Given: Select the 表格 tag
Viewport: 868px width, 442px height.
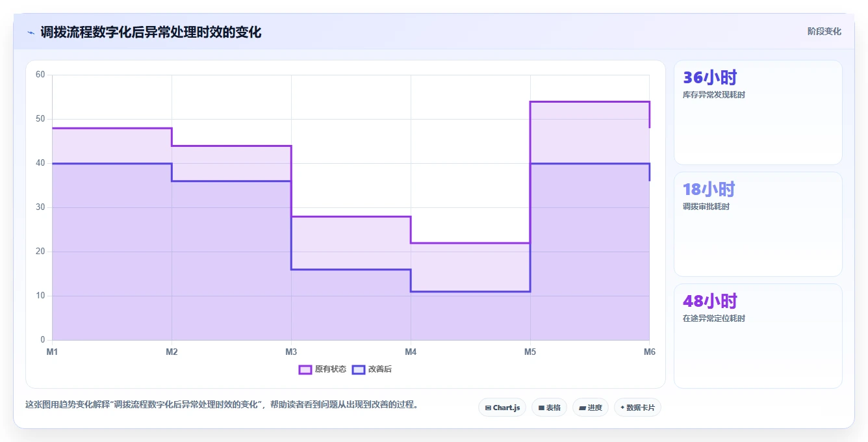Looking at the screenshot, I should pyautogui.click(x=549, y=408).
